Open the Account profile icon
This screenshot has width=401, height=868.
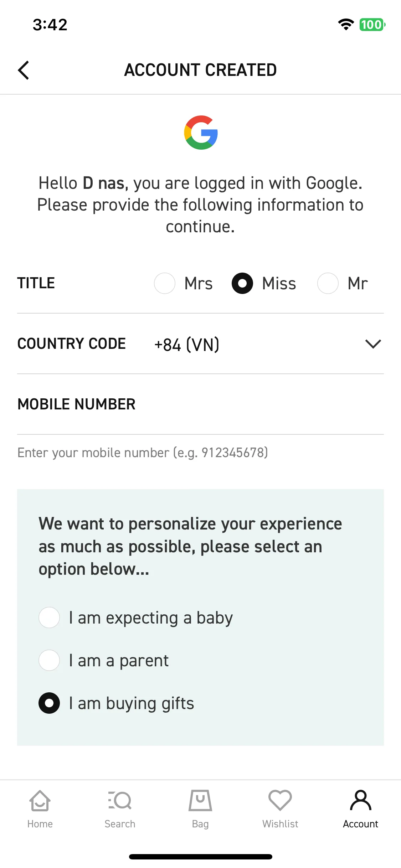pyautogui.click(x=361, y=801)
